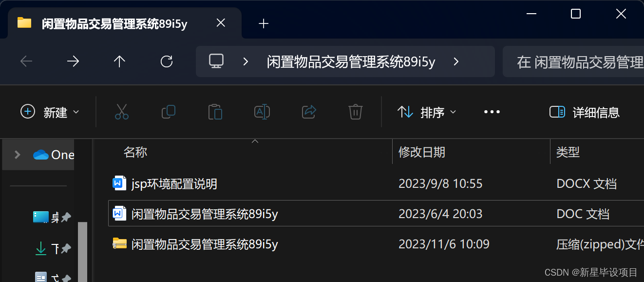The height and width of the screenshot is (282, 644).
Task: Toggle the 详细信息 details pane
Action: [x=585, y=112]
